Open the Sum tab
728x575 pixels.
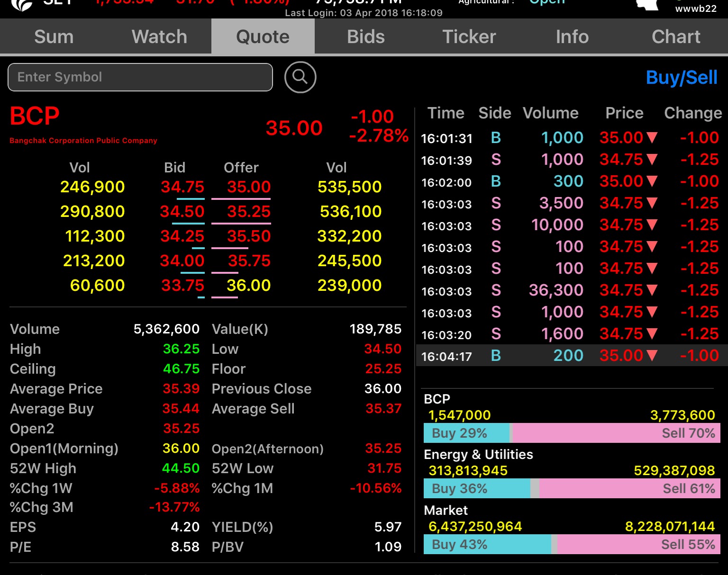54,36
